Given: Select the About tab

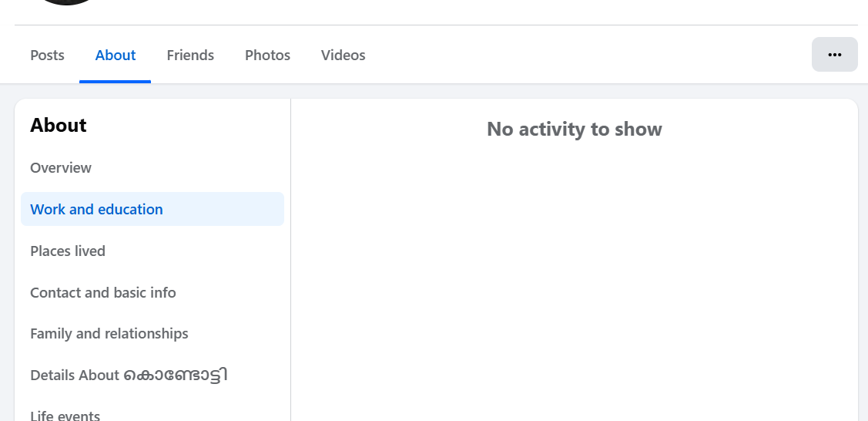Looking at the screenshot, I should pyautogui.click(x=116, y=56).
